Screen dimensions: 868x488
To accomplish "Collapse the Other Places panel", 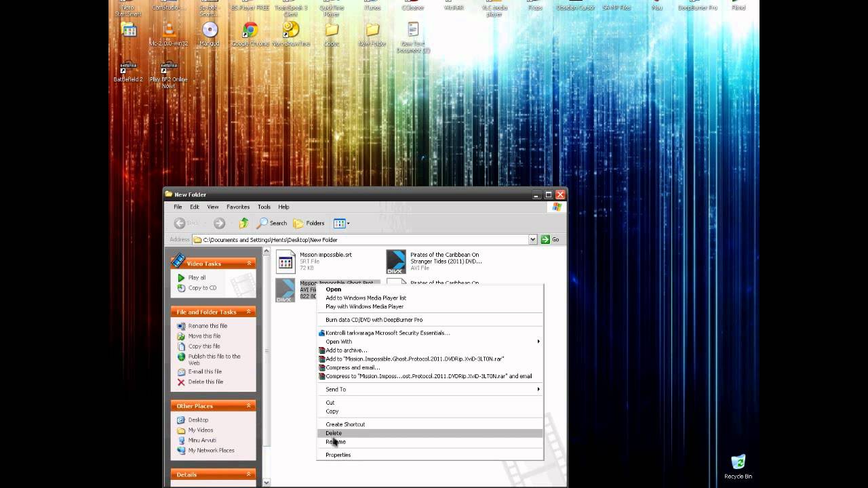I will pos(250,406).
